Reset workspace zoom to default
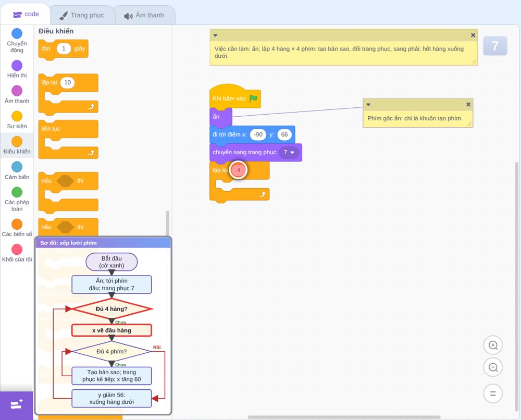The width and height of the screenshot is (521, 420). 493,394
